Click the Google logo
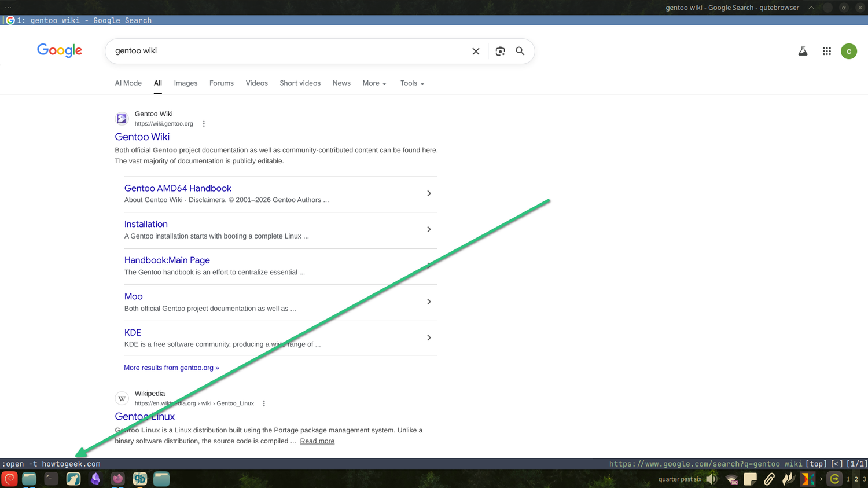The width and height of the screenshot is (868, 488). point(60,50)
